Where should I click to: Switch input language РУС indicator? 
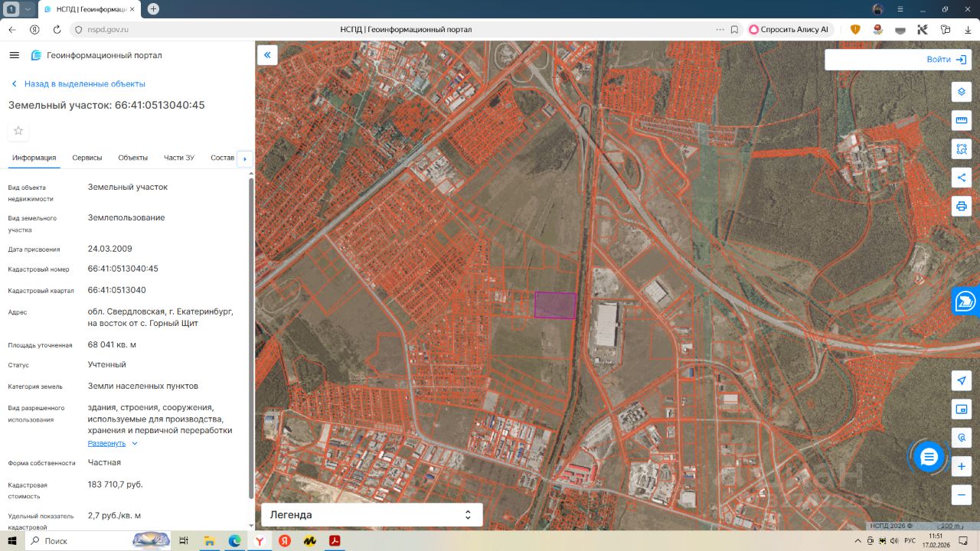(x=910, y=541)
